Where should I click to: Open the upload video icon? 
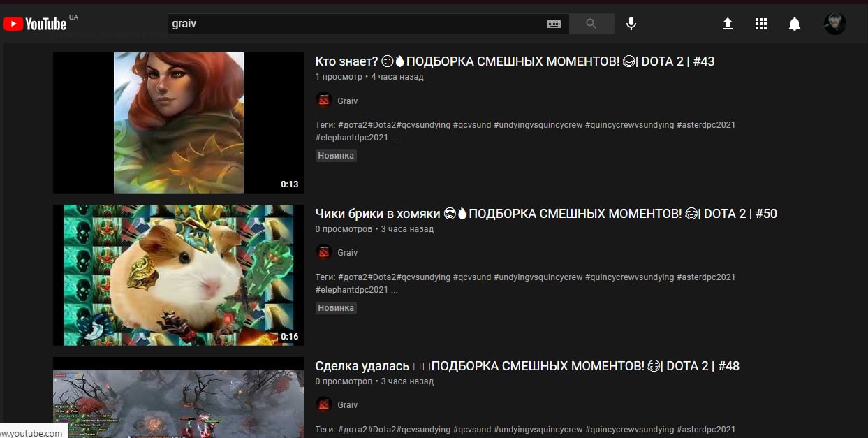tap(728, 24)
